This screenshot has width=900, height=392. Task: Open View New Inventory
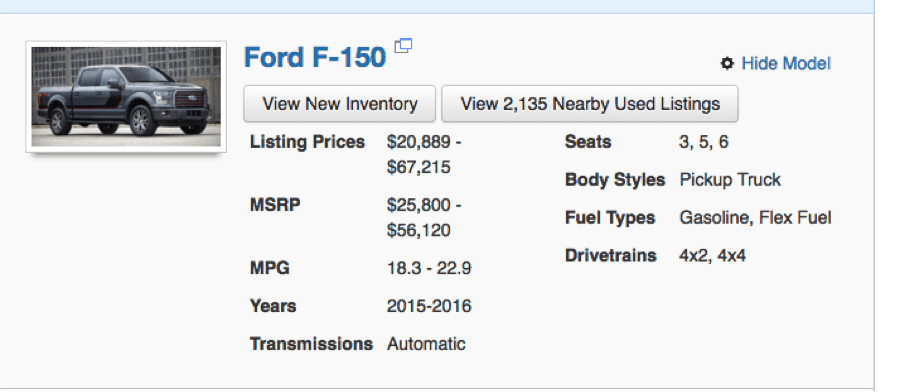pos(340,104)
